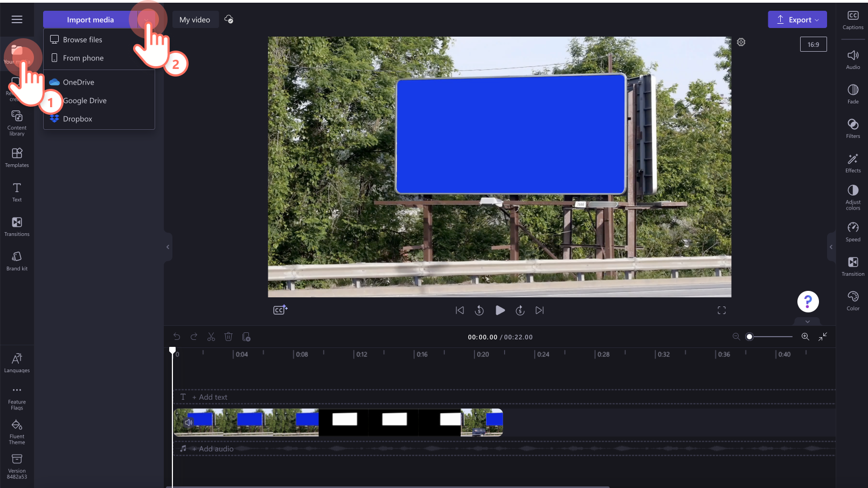Open Feature Flags menu
The height and width of the screenshot is (488, 868).
tap(17, 398)
